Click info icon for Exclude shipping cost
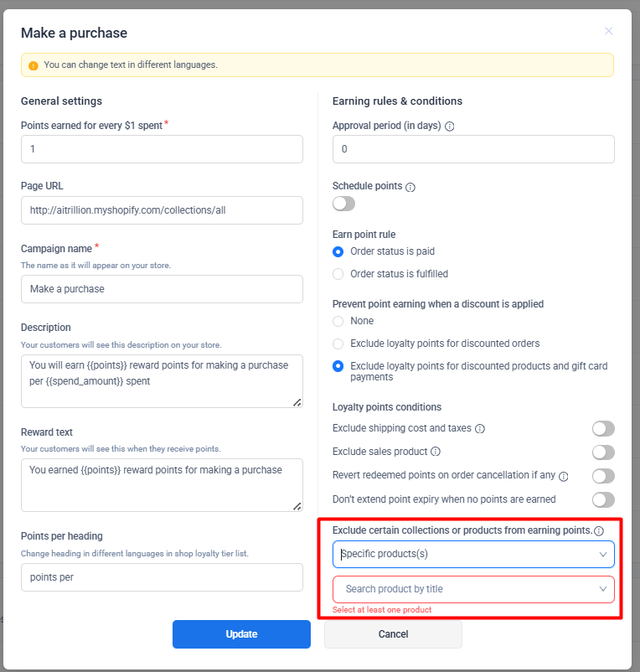 480,429
